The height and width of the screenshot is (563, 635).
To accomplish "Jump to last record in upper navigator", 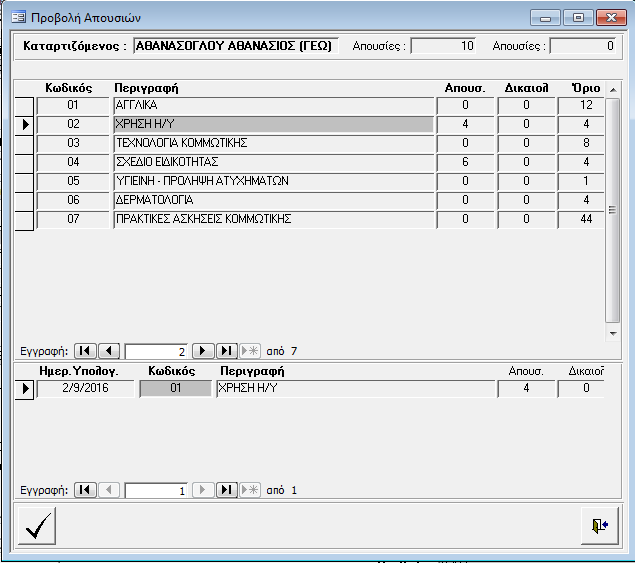I will pos(226,351).
